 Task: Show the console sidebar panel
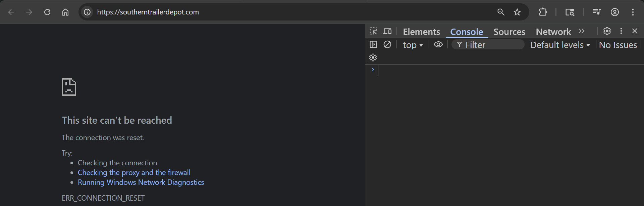pyautogui.click(x=373, y=44)
